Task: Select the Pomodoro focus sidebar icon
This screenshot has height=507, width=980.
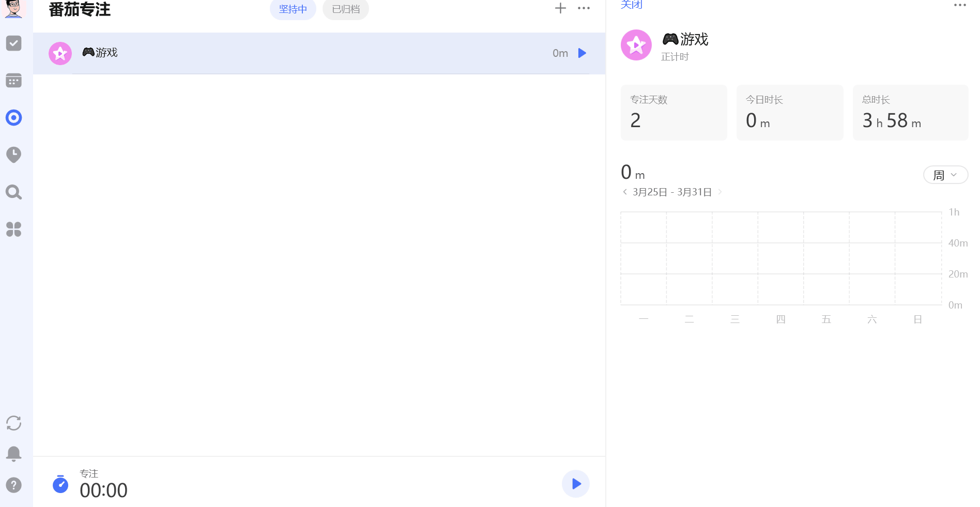Action: [x=14, y=118]
